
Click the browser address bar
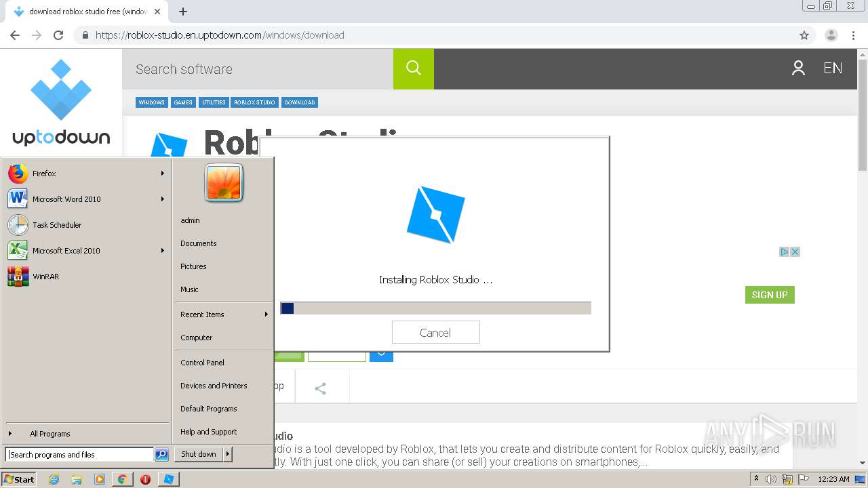pos(434,35)
